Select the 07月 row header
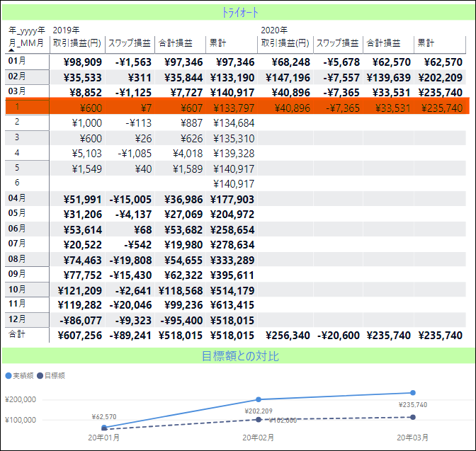The width and height of the screenshot is (476, 451). pos(17,244)
